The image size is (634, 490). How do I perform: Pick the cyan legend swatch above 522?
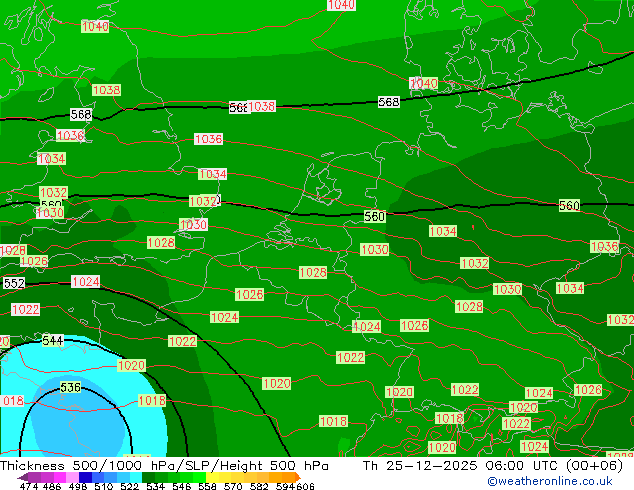pyautogui.click(x=136, y=477)
